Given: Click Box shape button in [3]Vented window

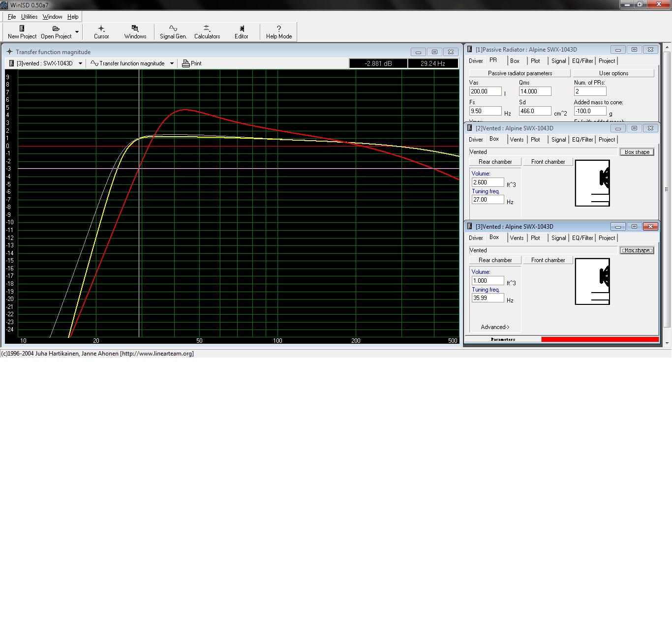Looking at the screenshot, I should tap(637, 250).
